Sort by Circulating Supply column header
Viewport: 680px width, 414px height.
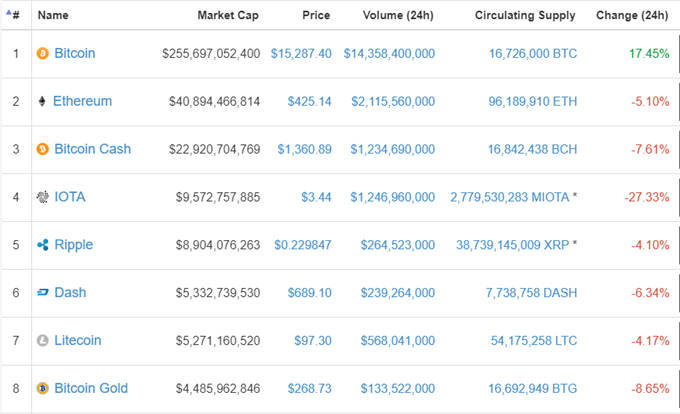click(x=525, y=15)
